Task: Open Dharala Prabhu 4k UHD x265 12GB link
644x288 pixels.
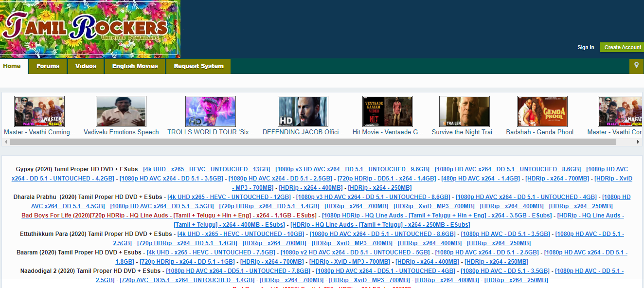Action: 229,197
